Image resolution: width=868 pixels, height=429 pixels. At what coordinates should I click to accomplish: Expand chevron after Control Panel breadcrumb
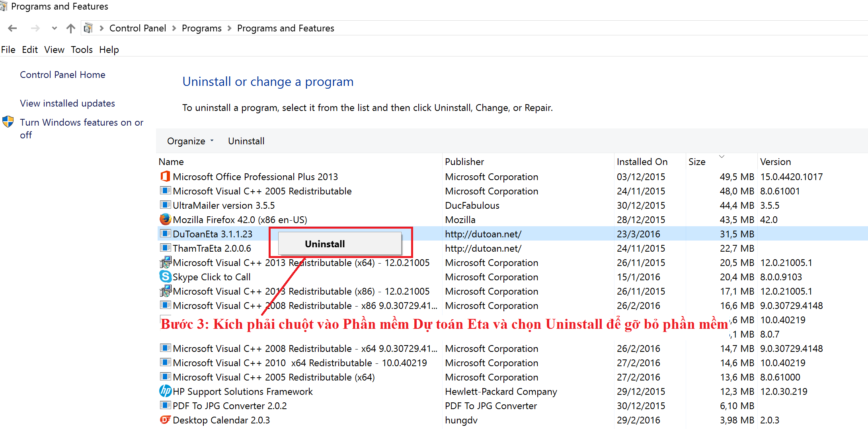174,28
